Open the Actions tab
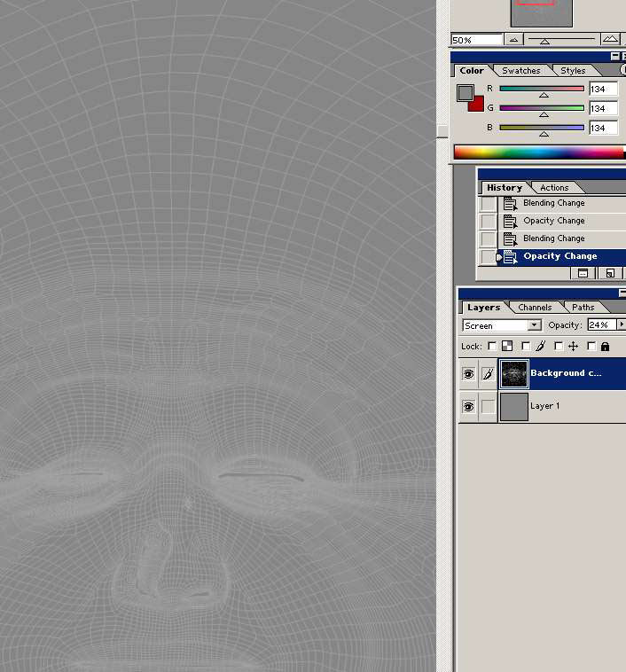 [x=554, y=188]
